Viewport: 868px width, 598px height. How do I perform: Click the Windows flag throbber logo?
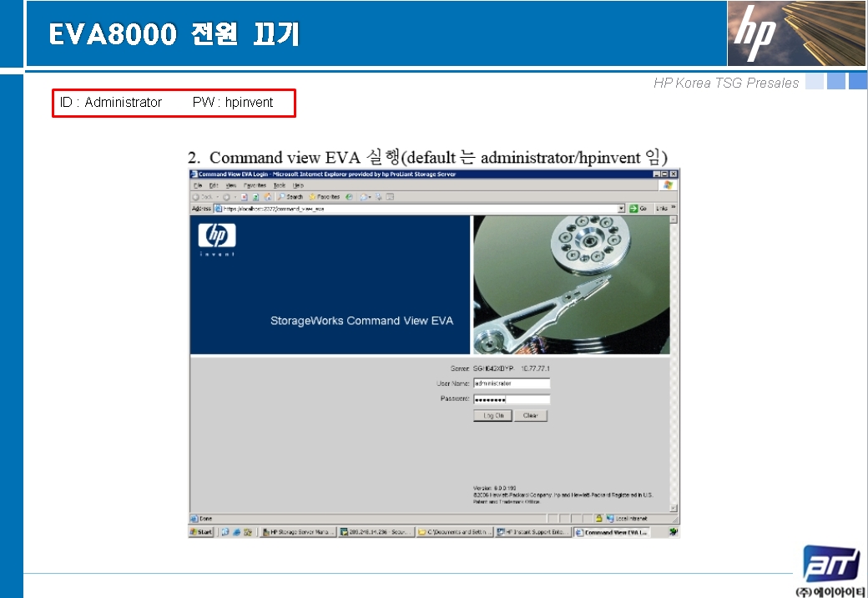669,185
